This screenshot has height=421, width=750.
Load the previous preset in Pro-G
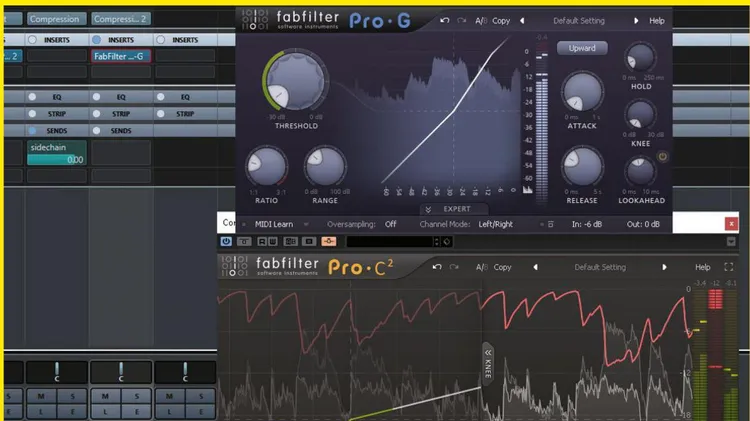[x=522, y=21]
